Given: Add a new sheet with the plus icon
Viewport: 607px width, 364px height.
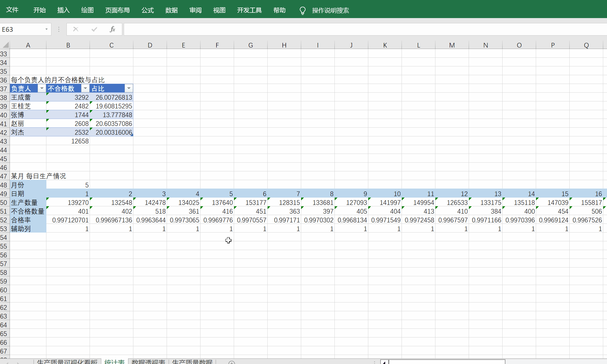Looking at the screenshot, I should [x=231, y=362].
